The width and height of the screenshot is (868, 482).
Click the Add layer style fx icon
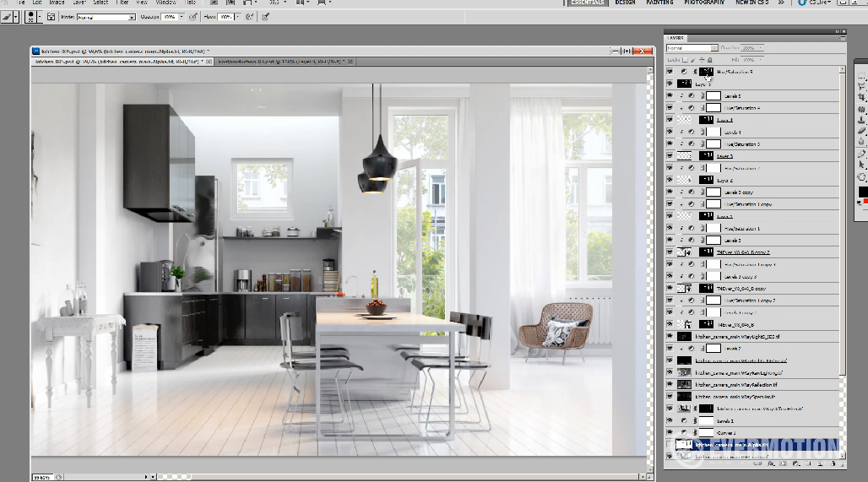[x=771, y=463]
